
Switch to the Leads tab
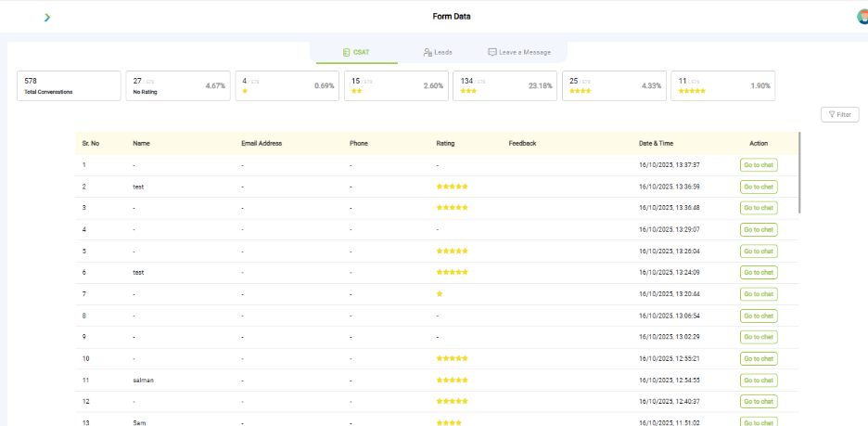tap(438, 53)
